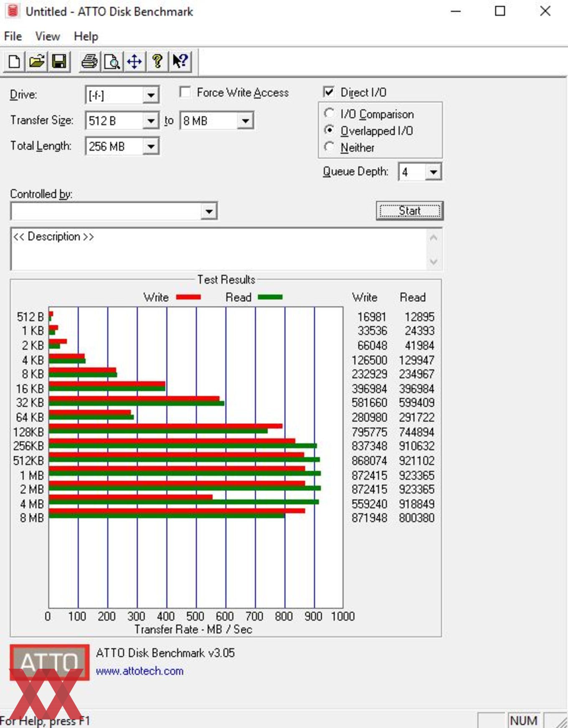Image resolution: width=568 pixels, height=728 pixels.
Task: Click the Description box scroll up arrow
Action: click(434, 238)
